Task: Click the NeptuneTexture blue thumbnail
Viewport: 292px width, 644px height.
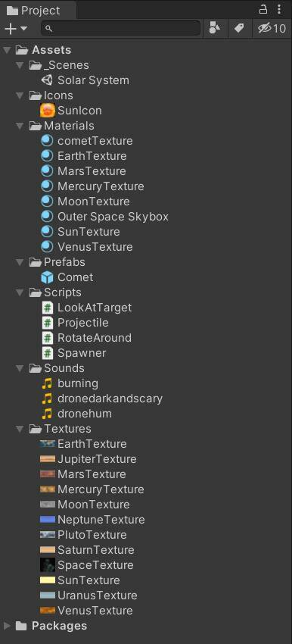Action: [x=48, y=520]
